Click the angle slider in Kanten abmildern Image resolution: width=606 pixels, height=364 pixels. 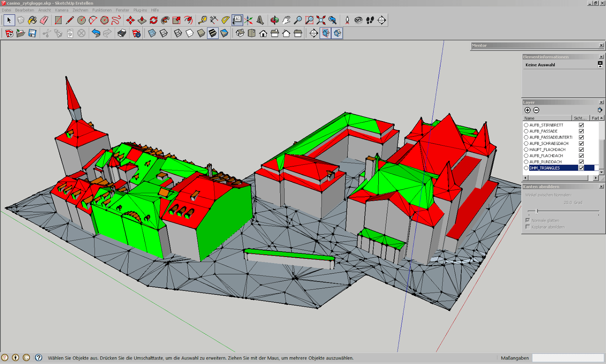537,211
